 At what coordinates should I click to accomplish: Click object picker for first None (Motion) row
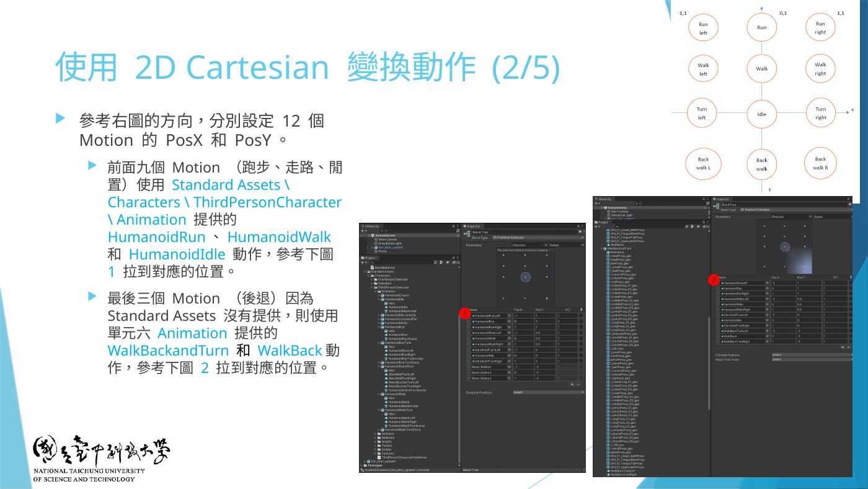[509, 367]
